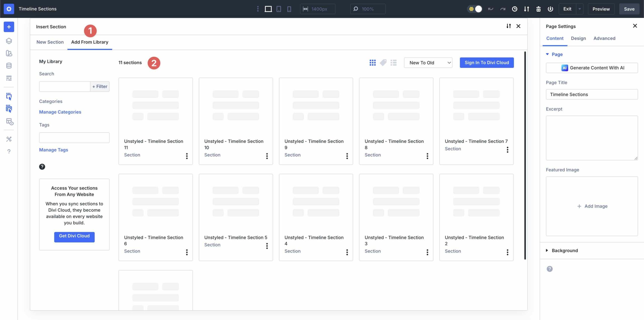Expand the Exit button dropdown arrow
Screen dimensions: 644x320
(x=580, y=9)
